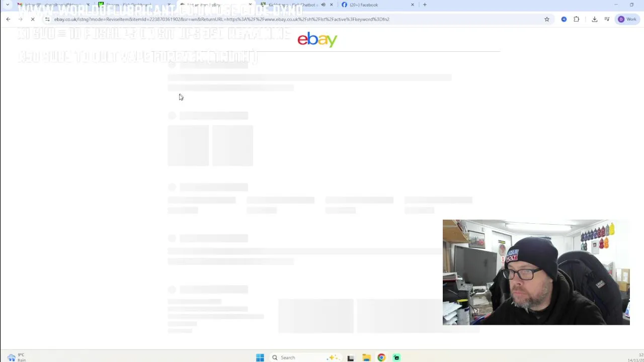644x362 pixels.
Task: Bookmark this page with the star icon
Action: [547, 19]
